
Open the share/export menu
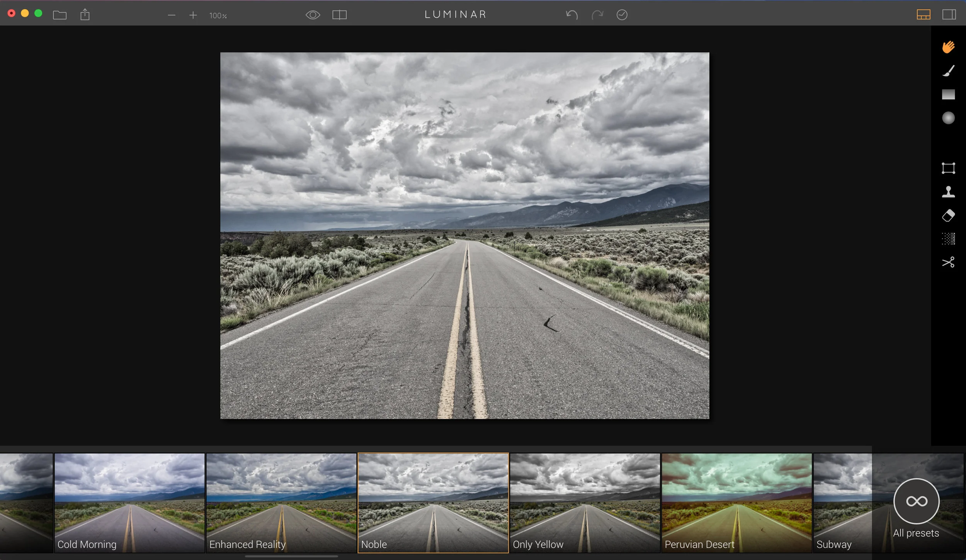[x=85, y=15]
